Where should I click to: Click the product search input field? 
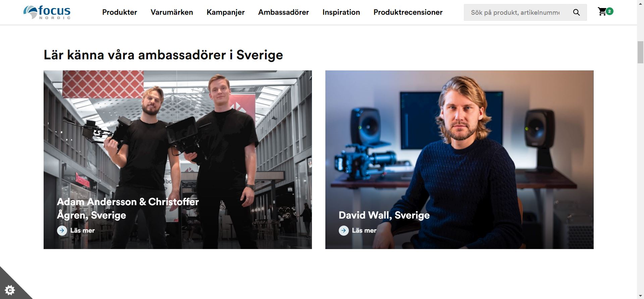[516, 12]
